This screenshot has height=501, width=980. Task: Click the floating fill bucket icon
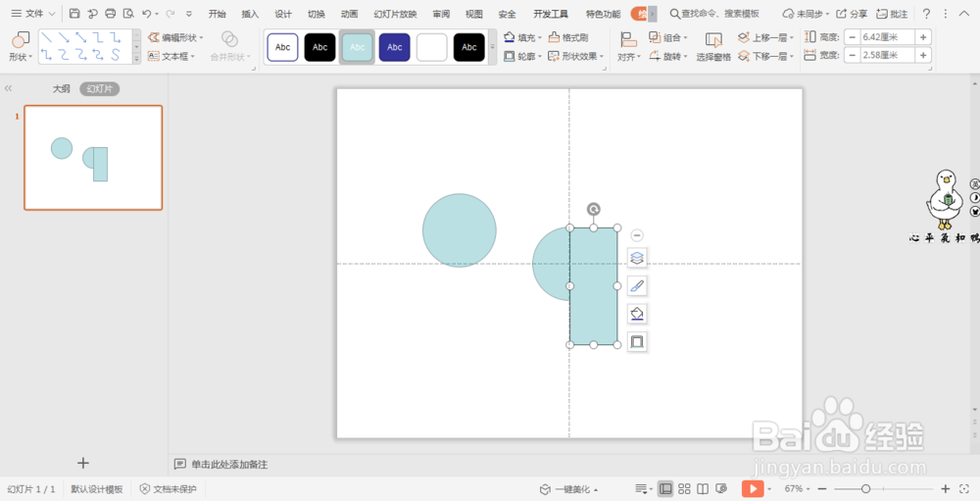click(x=637, y=314)
